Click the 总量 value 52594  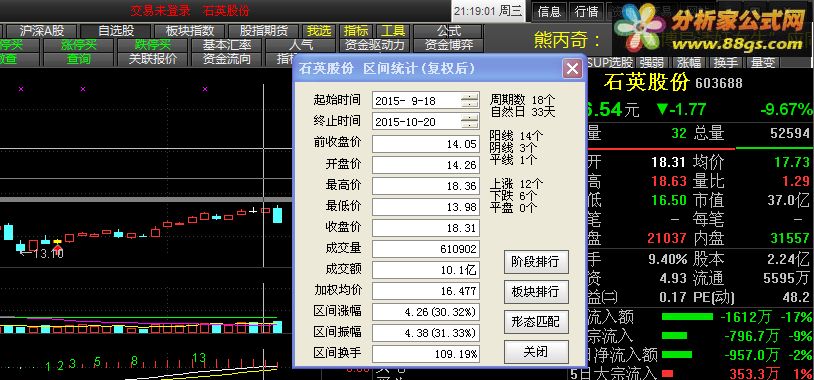[x=790, y=133]
